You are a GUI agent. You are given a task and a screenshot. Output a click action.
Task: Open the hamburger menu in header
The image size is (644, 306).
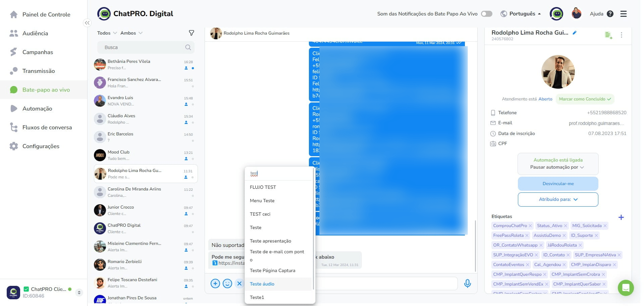tap(624, 14)
